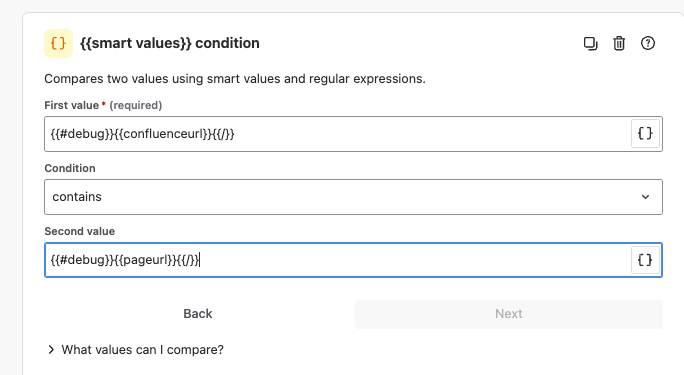Open help via question mark icon
The width and height of the screenshot is (684, 375).
tap(647, 43)
